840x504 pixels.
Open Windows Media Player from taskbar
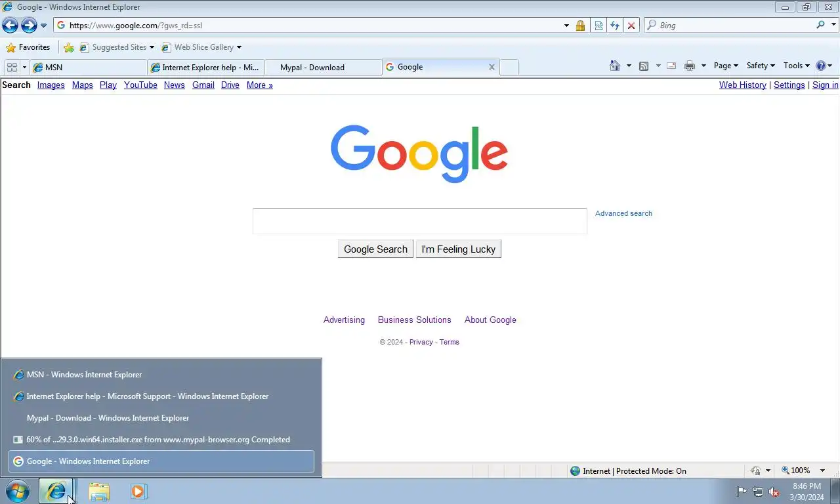(x=138, y=491)
